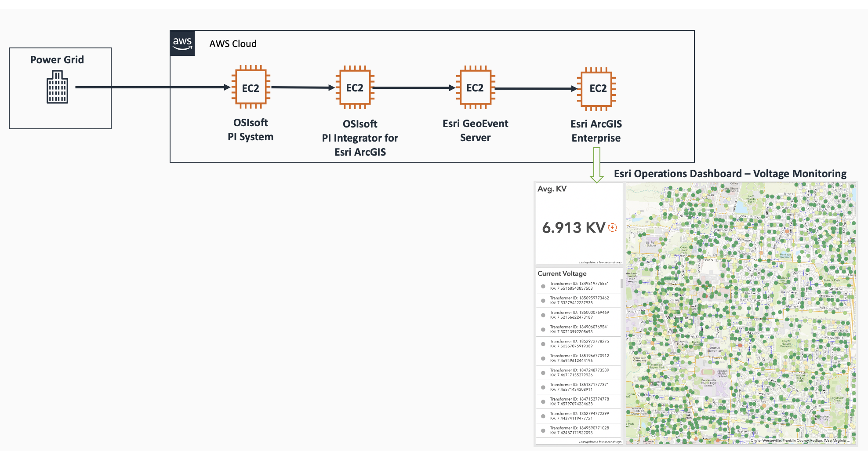Viewport: 868px width, 459px height.
Task: Click the Current Voltage list scrollbar
Action: point(622,284)
